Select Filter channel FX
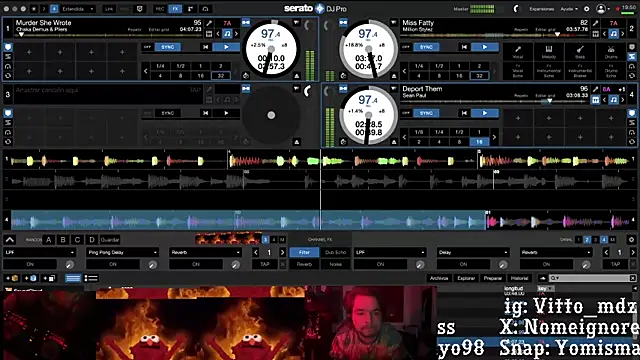The width and height of the screenshot is (640, 360). point(304,253)
